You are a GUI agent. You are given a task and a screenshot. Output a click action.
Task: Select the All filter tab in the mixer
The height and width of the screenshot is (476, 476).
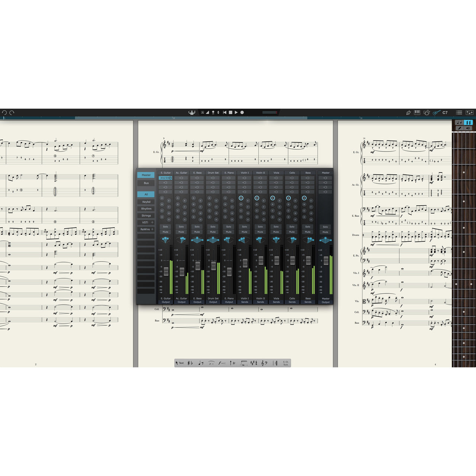[146, 194]
